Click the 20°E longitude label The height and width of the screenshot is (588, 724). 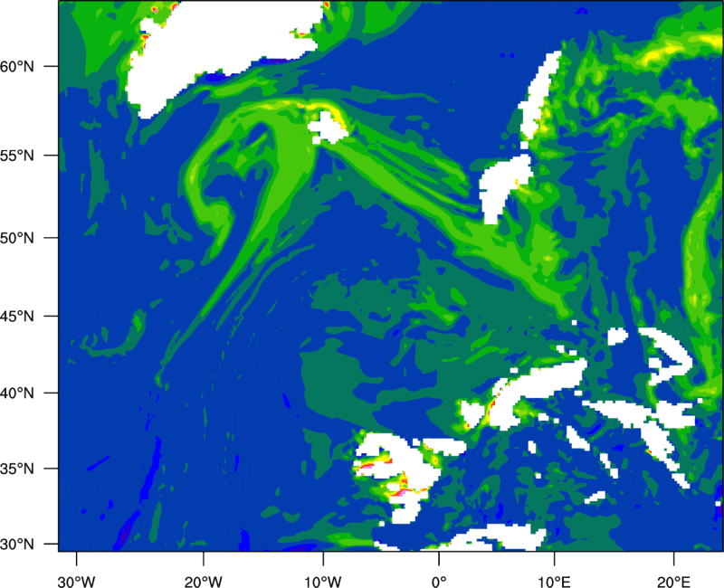pyautogui.click(x=673, y=582)
